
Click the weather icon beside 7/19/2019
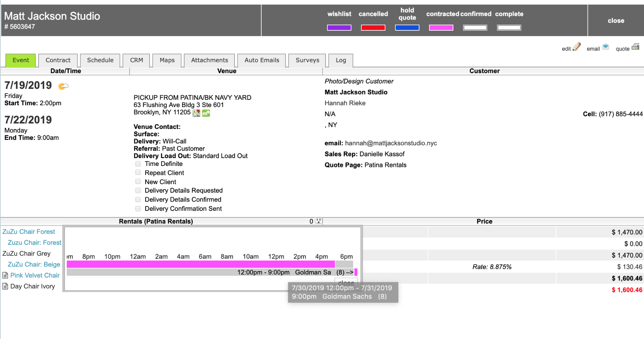point(63,86)
